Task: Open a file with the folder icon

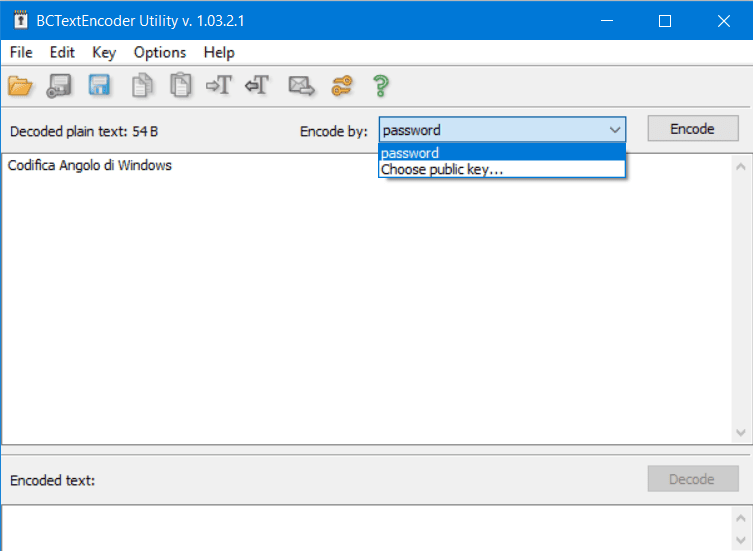Action: 20,86
